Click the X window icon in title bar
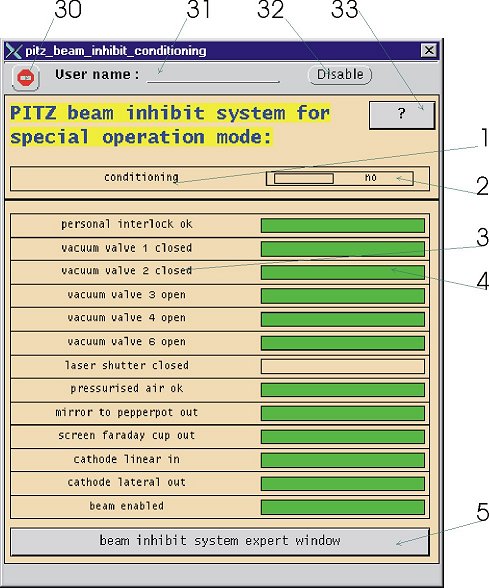Viewport: 489px width, 588px height. (x=14, y=51)
